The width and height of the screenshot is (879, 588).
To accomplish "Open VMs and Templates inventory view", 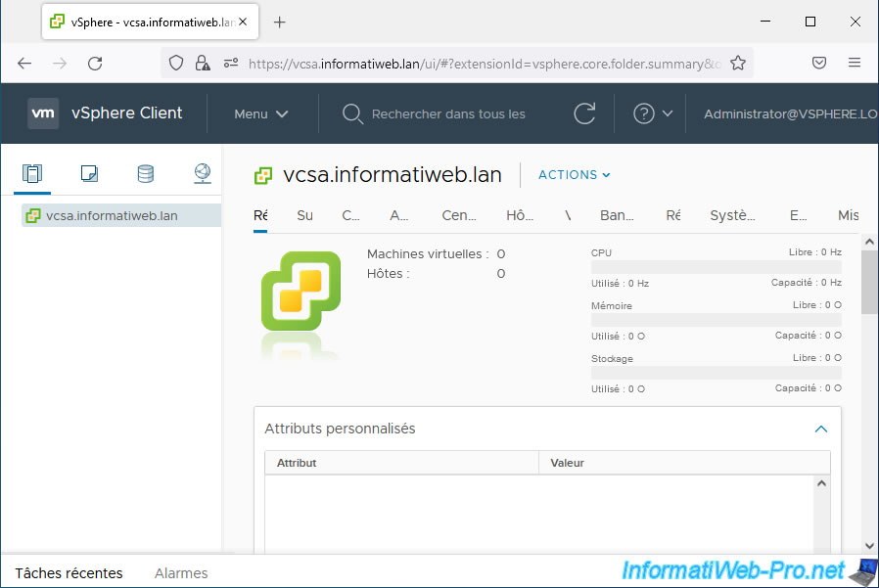I will coord(89,173).
